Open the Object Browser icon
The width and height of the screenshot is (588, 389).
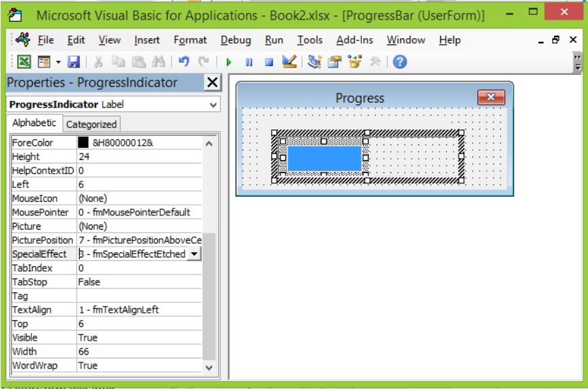coord(354,61)
